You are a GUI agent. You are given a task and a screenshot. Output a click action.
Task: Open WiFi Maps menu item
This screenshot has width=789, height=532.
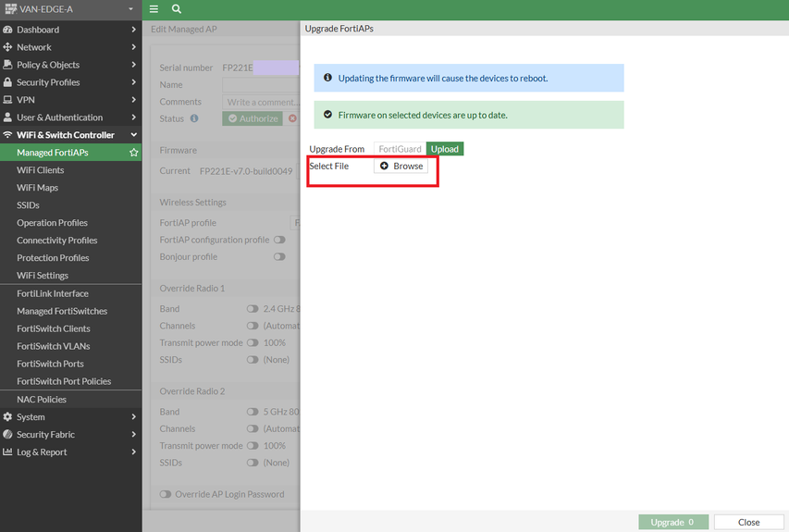coord(70,188)
